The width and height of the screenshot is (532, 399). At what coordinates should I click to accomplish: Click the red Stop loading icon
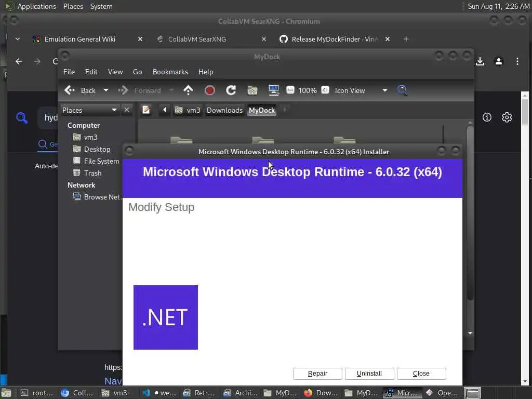pos(210,90)
